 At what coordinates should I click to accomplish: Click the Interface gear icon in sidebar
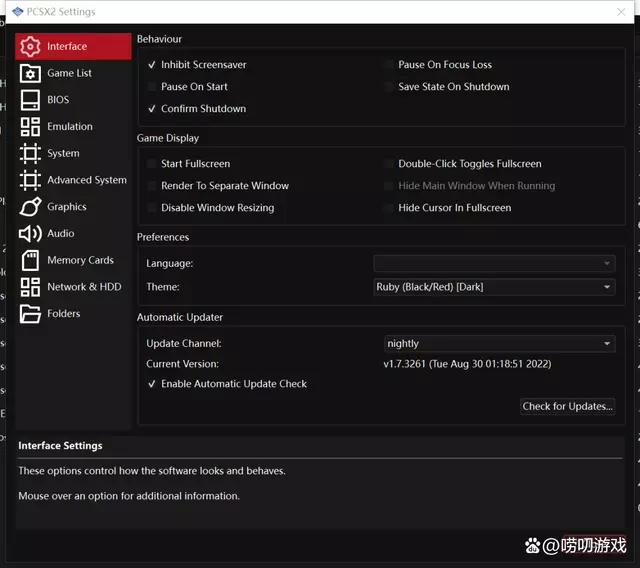30,47
